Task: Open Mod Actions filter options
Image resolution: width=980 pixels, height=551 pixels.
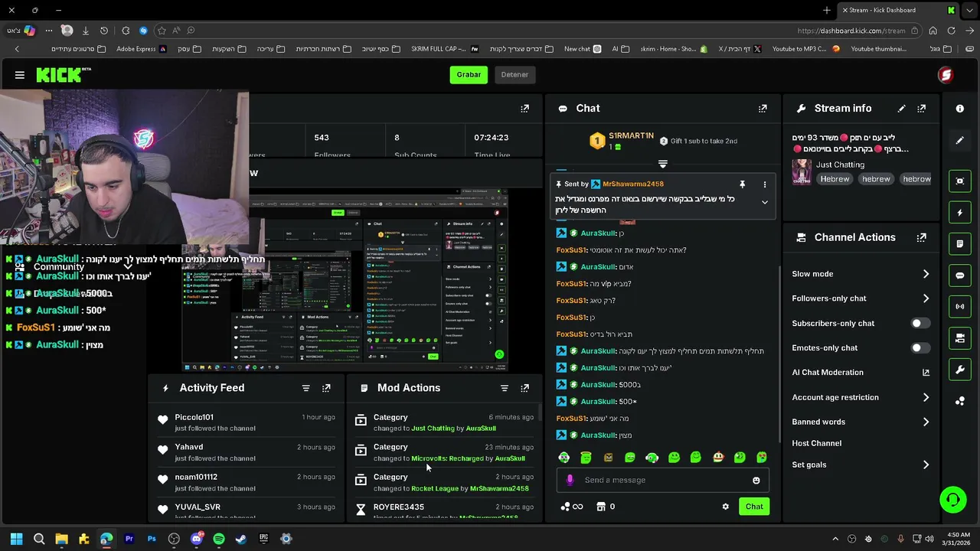Action: [x=504, y=388]
